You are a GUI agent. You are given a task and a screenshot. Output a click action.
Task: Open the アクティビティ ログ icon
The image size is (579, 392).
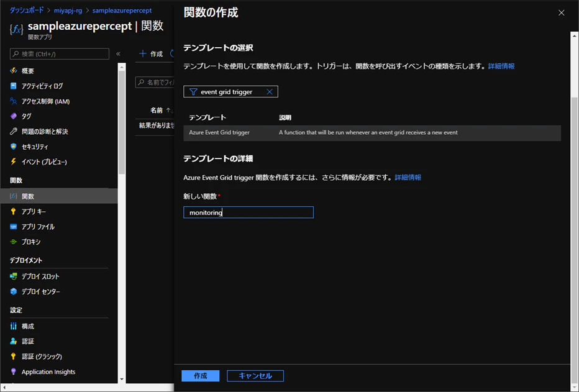coord(13,86)
